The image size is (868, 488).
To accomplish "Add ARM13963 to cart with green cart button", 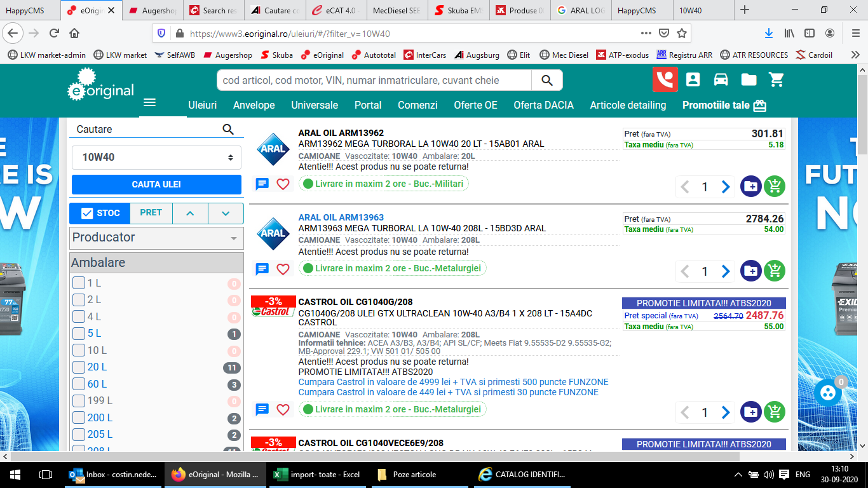I will point(775,271).
